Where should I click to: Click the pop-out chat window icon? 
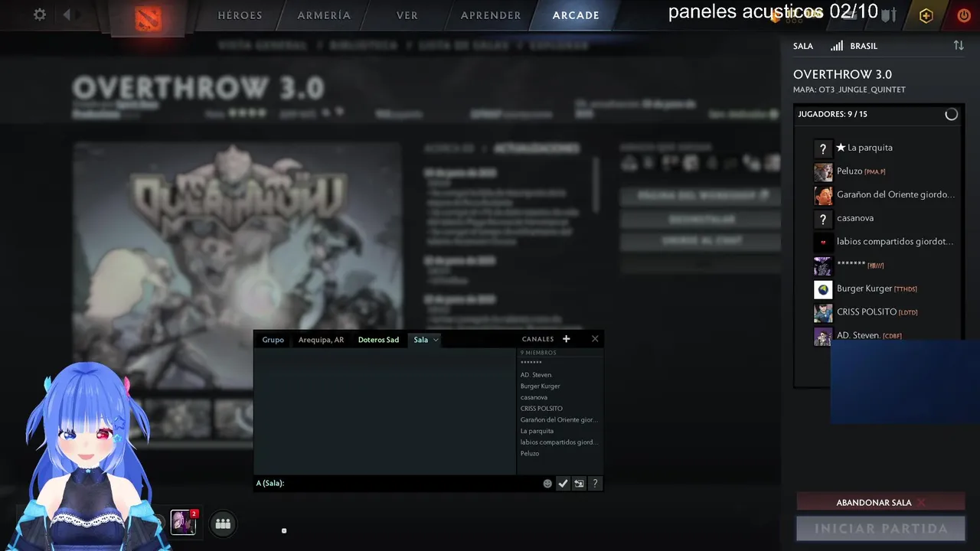click(x=579, y=484)
